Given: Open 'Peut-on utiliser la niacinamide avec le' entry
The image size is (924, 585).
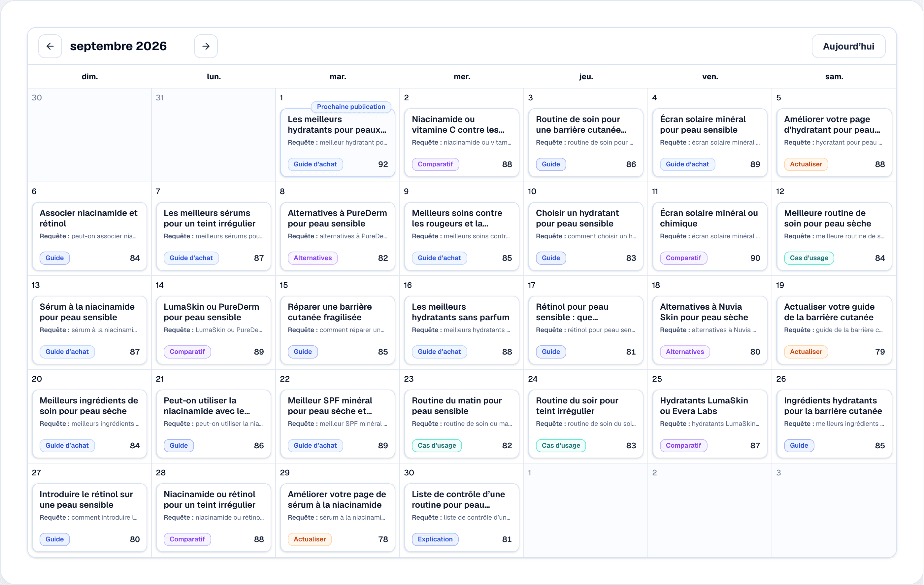Looking at the screenshot, I should click(214, 423).
